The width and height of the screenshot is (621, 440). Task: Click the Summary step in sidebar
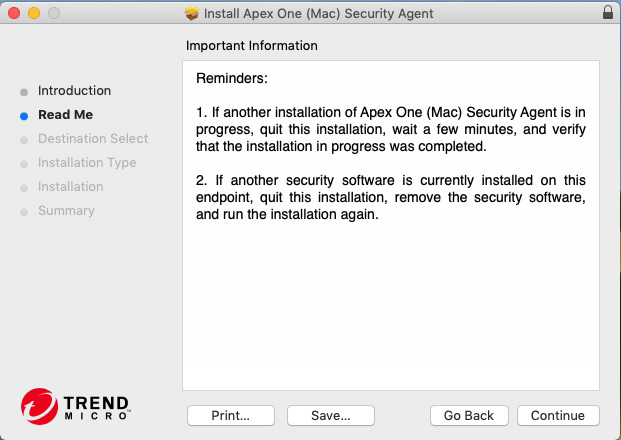pyautogui.click(x=66, y=211)
